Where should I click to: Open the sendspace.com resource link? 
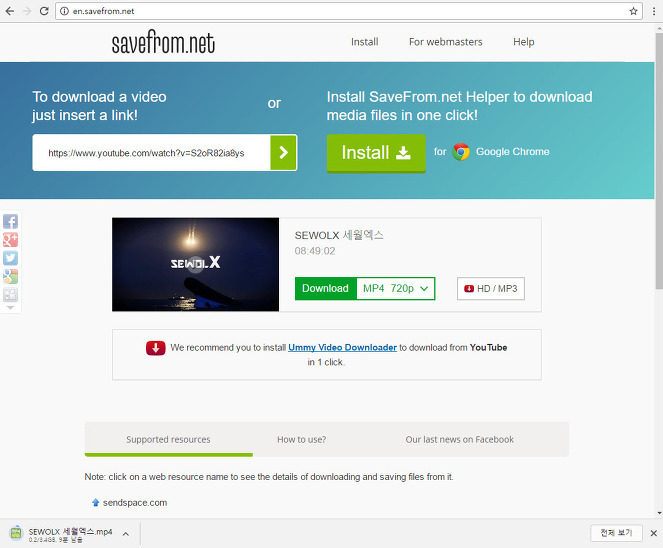[x=135, y=502]
